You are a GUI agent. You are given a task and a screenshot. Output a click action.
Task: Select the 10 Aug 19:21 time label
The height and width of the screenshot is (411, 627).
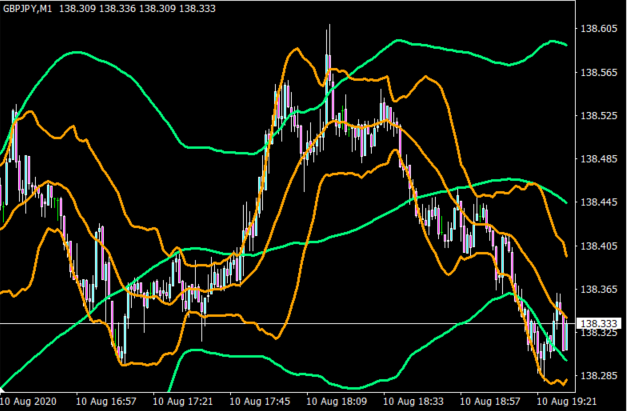click(567, 401)
